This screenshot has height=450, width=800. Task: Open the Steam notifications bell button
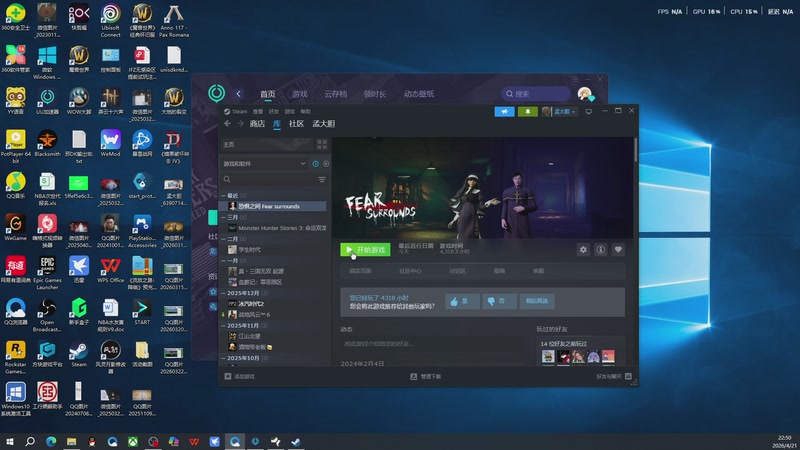(x=528, y=111)
